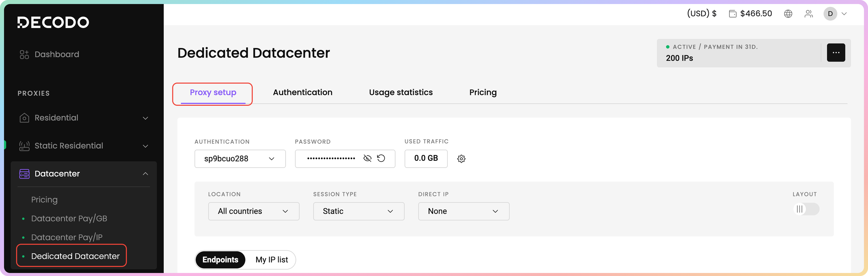Open the team members icon
This screenshot has width=868, height=276.
[x=808, y=14]
